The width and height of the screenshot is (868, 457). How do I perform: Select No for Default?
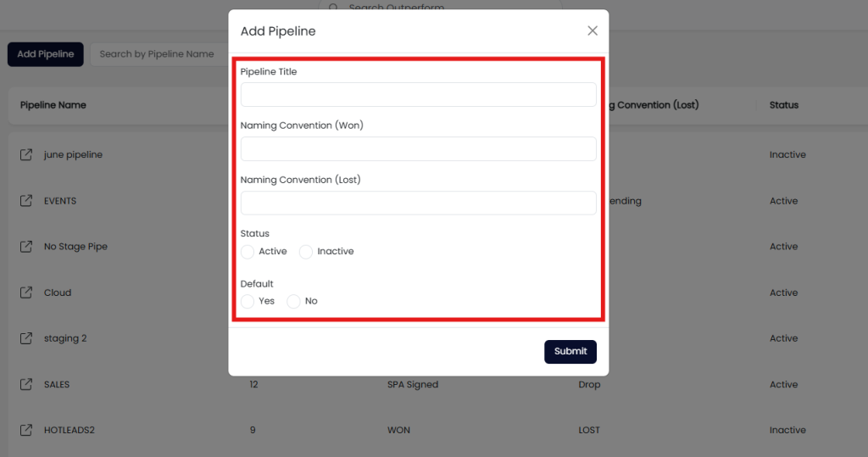[x=293, y=301]
